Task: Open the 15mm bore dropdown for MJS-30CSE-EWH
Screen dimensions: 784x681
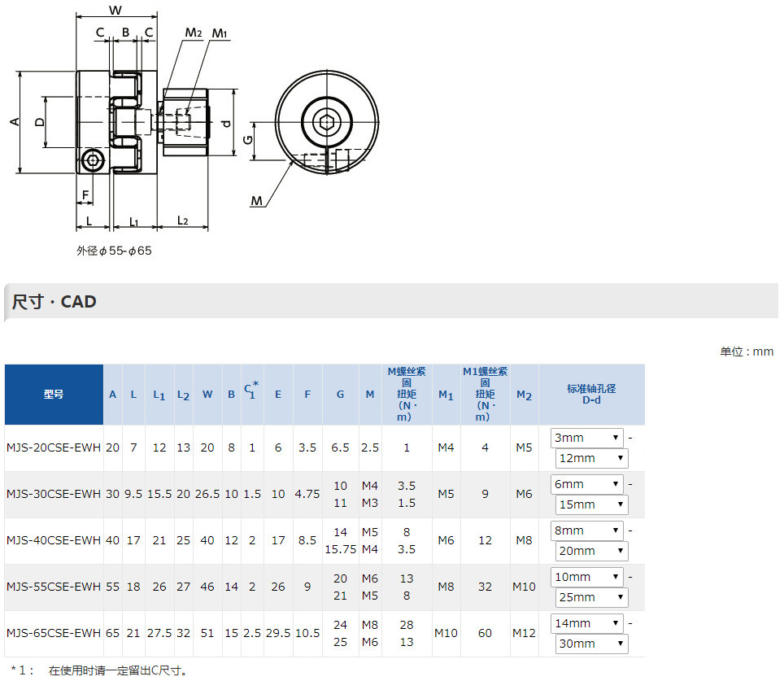Action: click(x=591, y=505)
